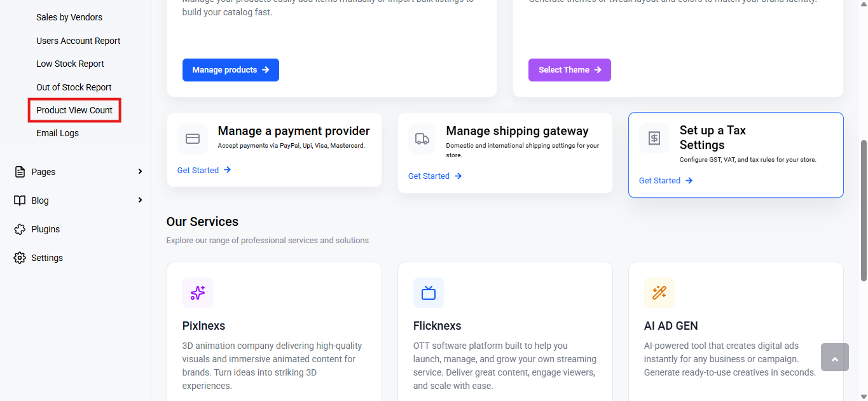Click the Pages document icon

pos(20,172)
